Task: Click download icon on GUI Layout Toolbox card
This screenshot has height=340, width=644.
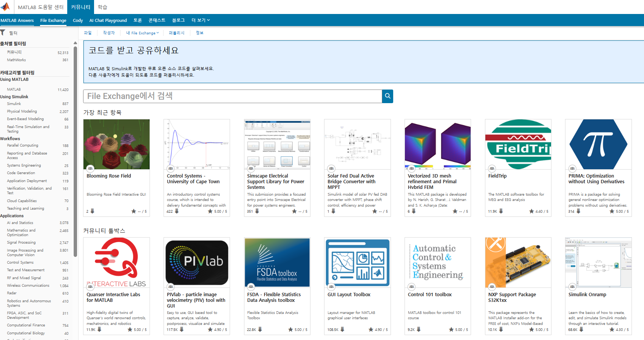Action: coord(342,329)
